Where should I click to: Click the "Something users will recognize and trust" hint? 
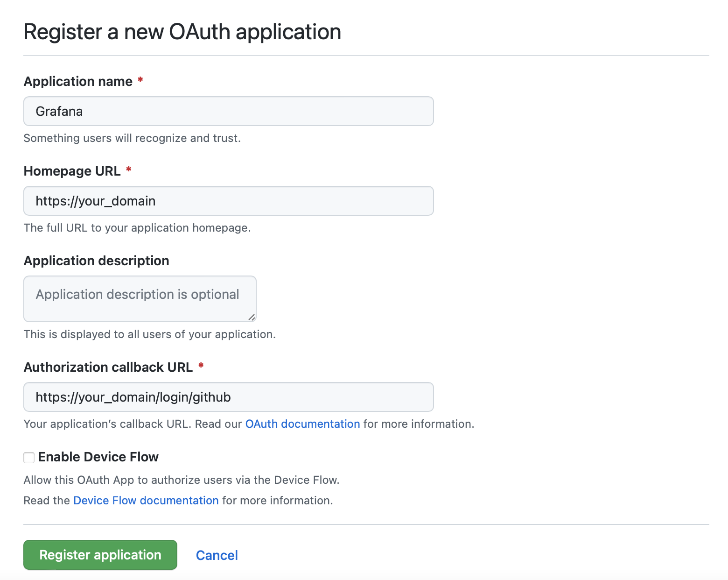tap(132, 138)
